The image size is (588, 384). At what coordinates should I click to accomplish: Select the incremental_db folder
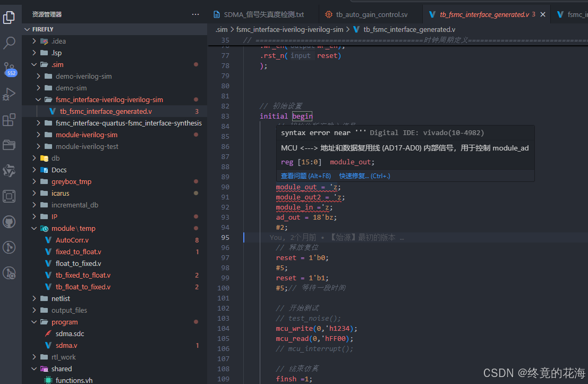[115, 205]
